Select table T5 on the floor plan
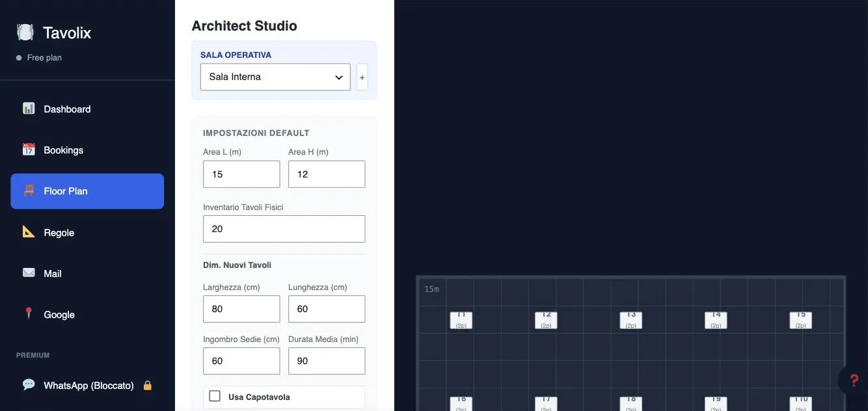Image resolution: width=868 pixels, height=411 pixels. (801, 320)
